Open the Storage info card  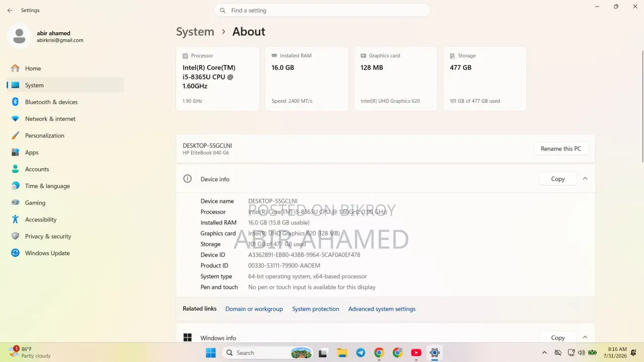pyautogui.click(x=485, y=79)
